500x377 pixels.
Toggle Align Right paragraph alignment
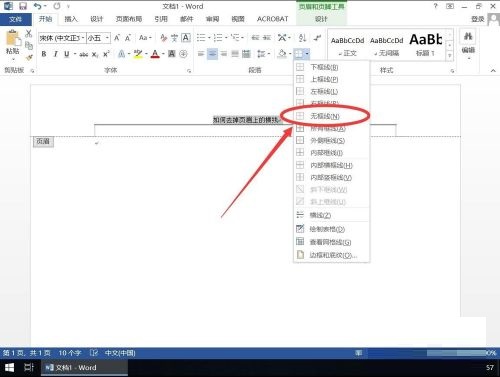(224, 54)
